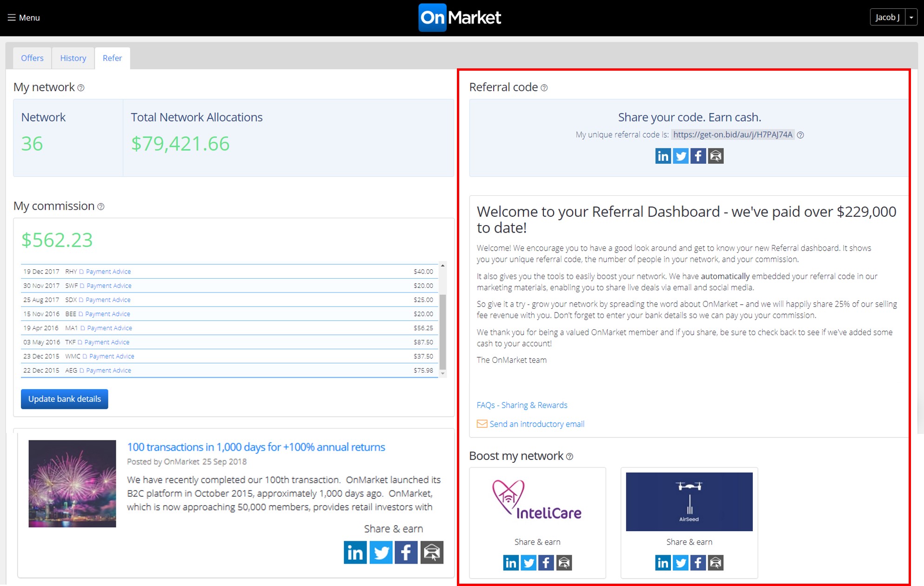
Task: Share InteliCare via email icon
Action: [x=564, y=563]
